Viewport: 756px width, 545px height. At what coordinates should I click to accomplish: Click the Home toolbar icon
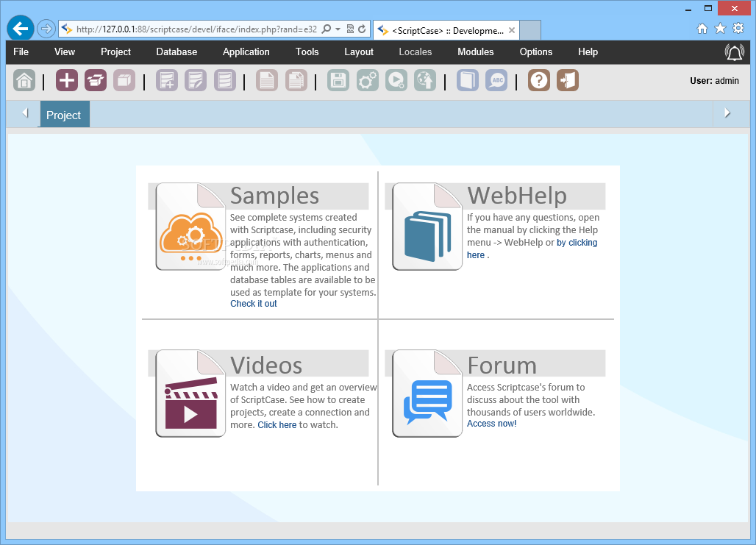tap(24, 81)
